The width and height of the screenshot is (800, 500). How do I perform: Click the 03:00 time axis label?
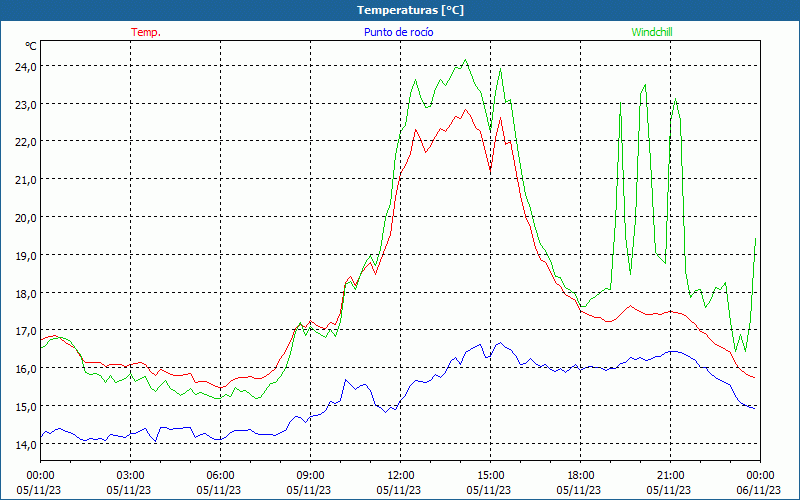tap(131, 476)
